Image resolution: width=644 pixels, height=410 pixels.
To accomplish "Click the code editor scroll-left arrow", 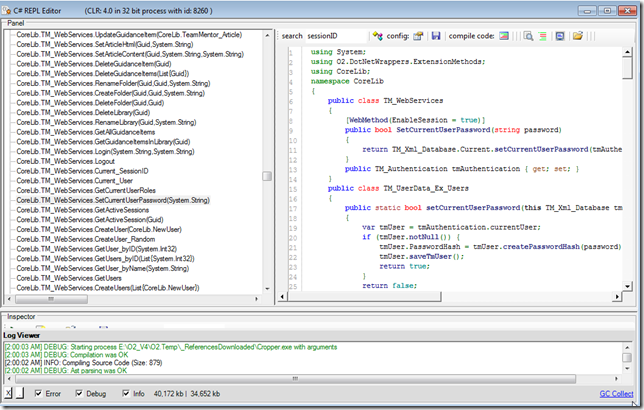I will [282, 296].
